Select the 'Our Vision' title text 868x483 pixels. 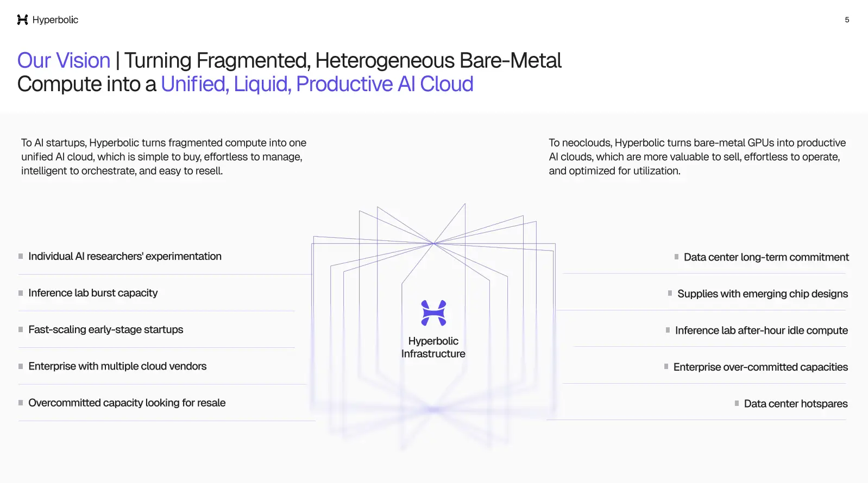[64, 60]
